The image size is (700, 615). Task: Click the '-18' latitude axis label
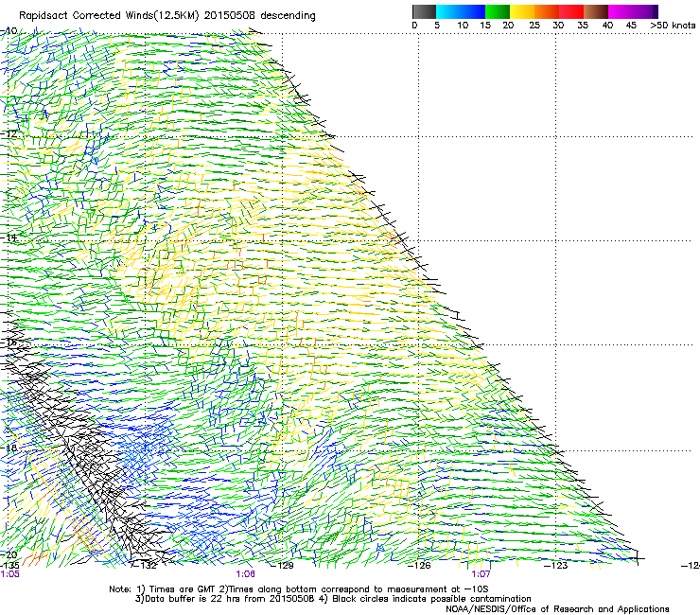[9, 448]
